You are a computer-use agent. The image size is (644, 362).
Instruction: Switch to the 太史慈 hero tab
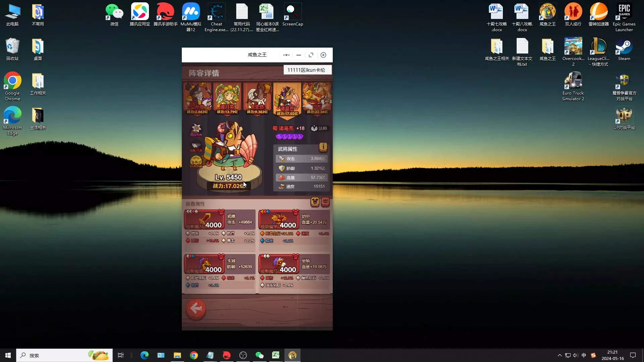tap(257, 98)
